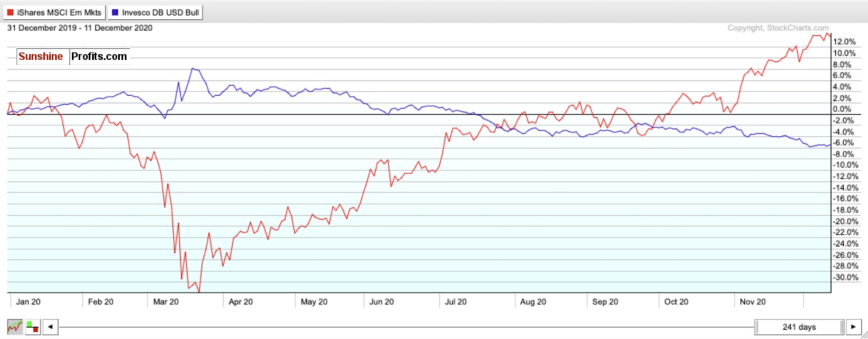Click the 6.0% y-axis label
This screenshot has width=868, height=339.
[x=842, y=75]
